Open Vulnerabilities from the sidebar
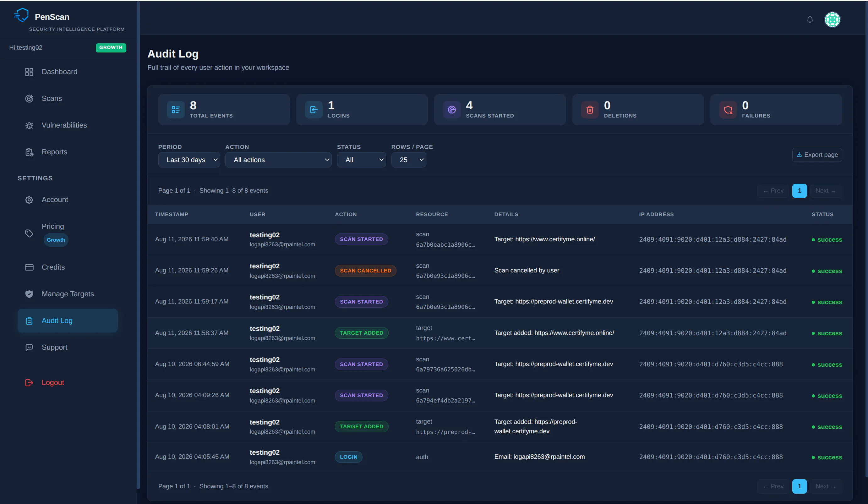This screenshot has width=868, height=504. 68,125
